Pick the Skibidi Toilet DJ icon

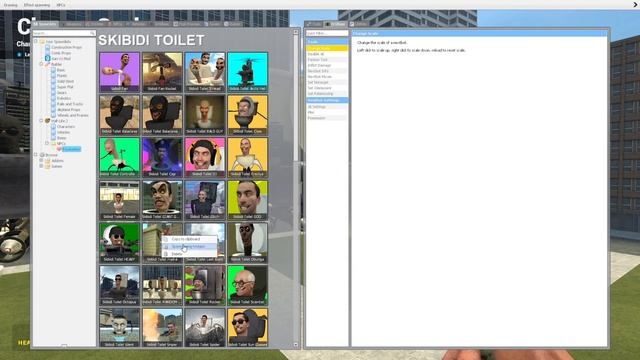coord(205,157)
